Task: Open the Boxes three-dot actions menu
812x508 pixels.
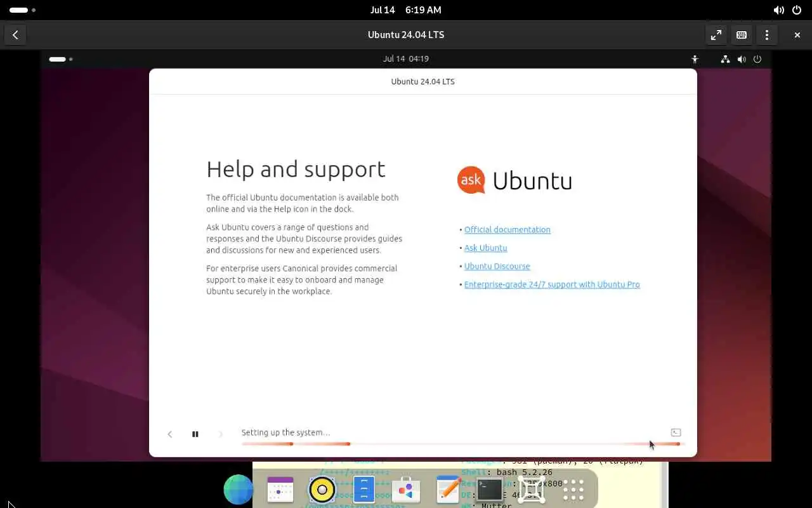Action: (767, 35)
